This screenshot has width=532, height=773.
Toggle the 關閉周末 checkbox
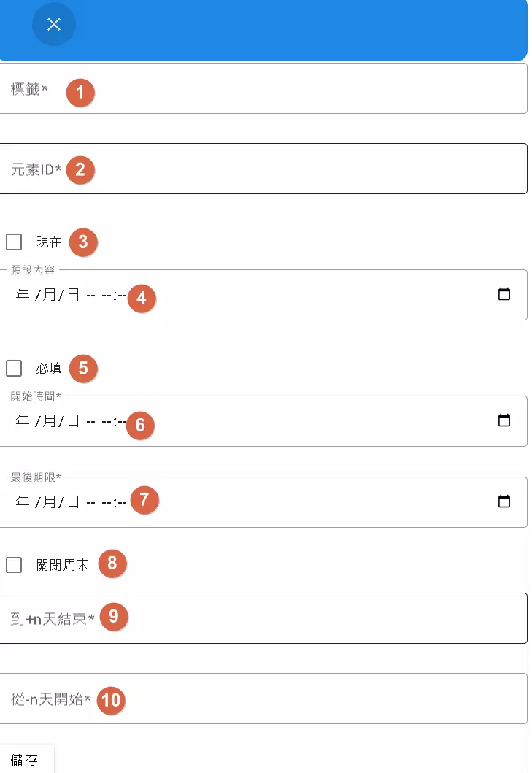(13, 563)
